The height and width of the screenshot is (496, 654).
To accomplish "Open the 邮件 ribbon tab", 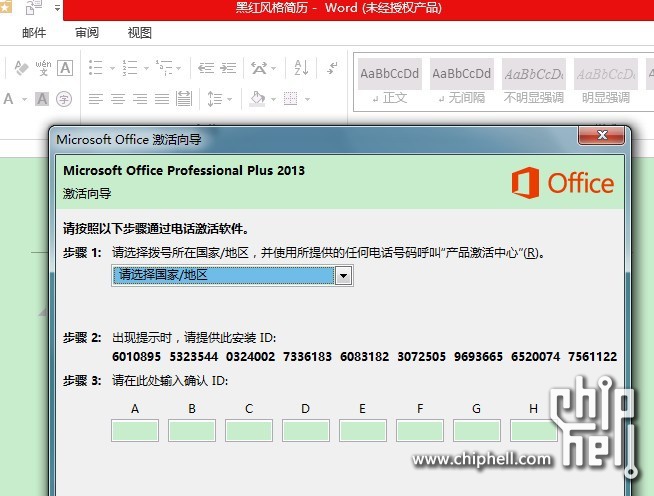I will coord(34,33).
